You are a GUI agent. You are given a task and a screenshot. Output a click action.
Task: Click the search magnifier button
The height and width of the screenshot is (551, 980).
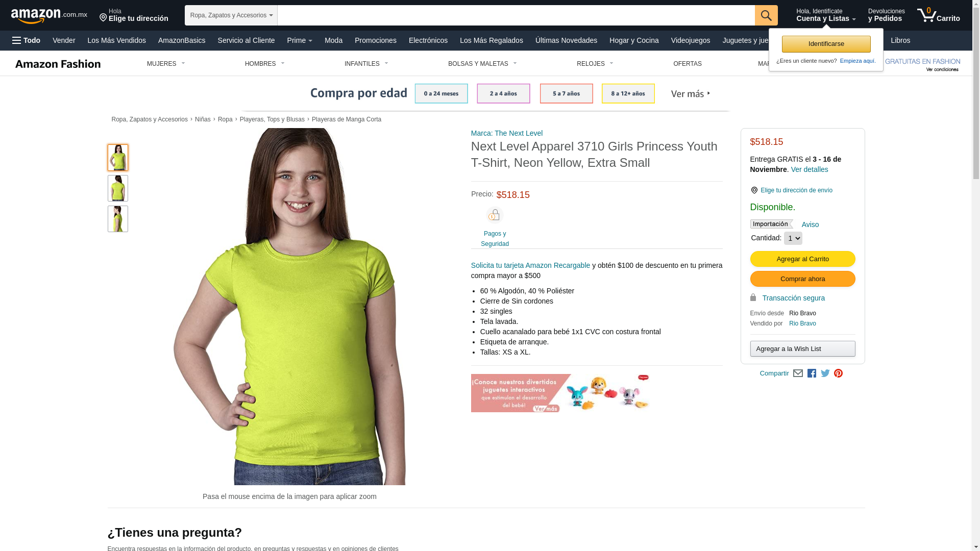(766, 15)
